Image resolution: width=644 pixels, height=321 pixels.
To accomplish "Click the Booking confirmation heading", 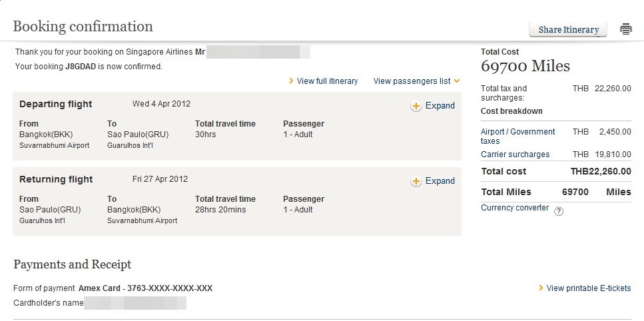I will (83, 27).
